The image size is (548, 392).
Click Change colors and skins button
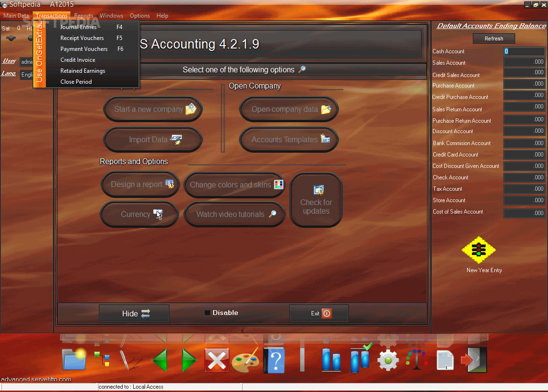pos(235,185)
